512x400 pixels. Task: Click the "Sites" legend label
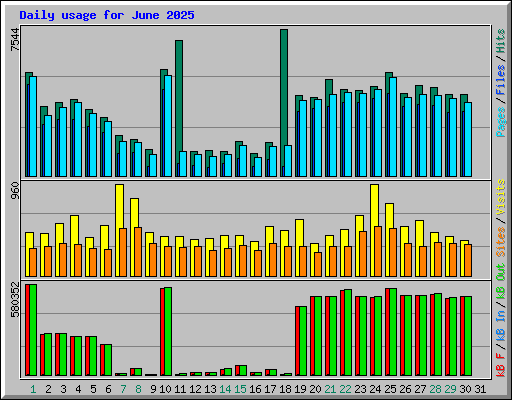tap(500, 242)
